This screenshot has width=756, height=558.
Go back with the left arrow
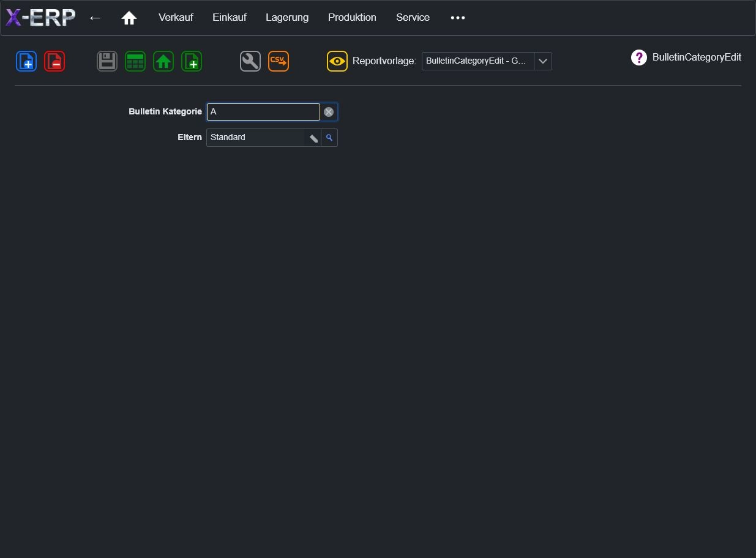pos(95,18)
